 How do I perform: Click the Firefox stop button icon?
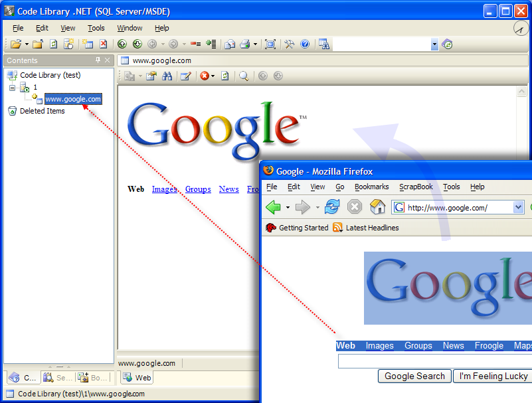(355, 207)
